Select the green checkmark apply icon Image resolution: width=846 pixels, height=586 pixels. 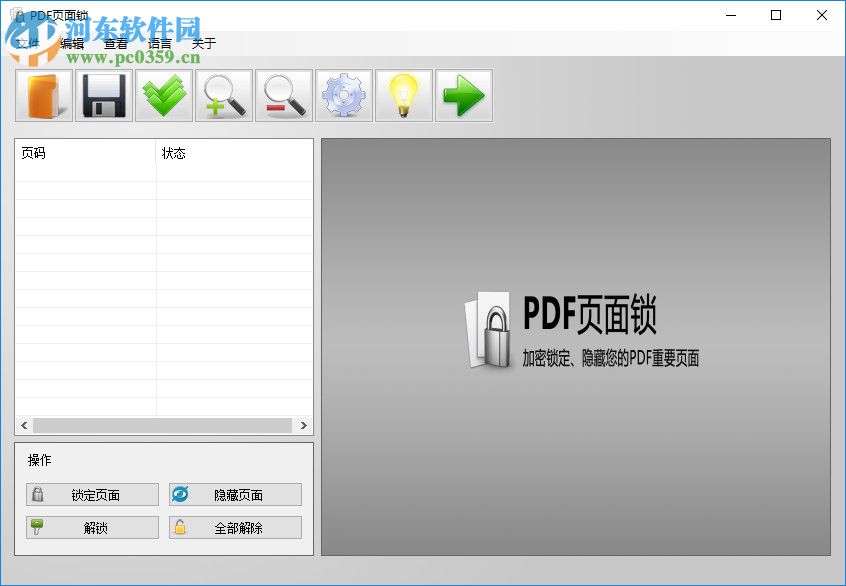coord(163,95)
